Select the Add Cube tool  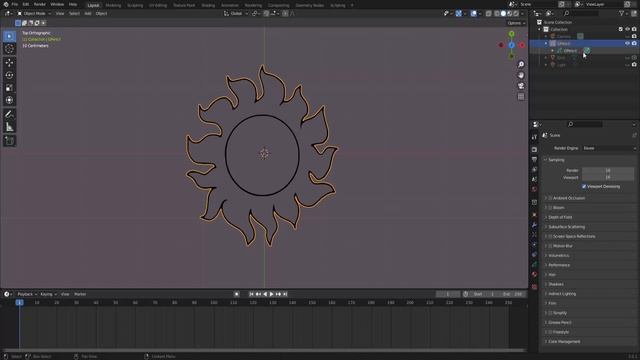pyautogui.click(x=9, y=141)
